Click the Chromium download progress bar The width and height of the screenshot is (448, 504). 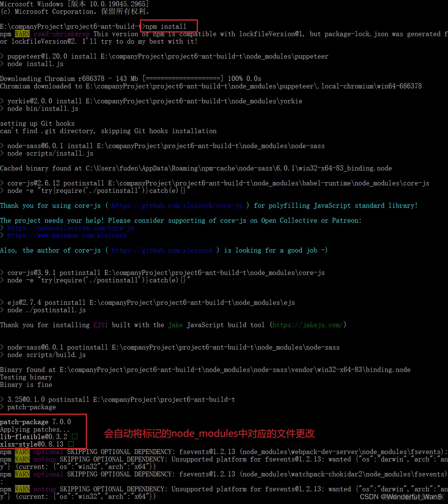click(183, 79)
